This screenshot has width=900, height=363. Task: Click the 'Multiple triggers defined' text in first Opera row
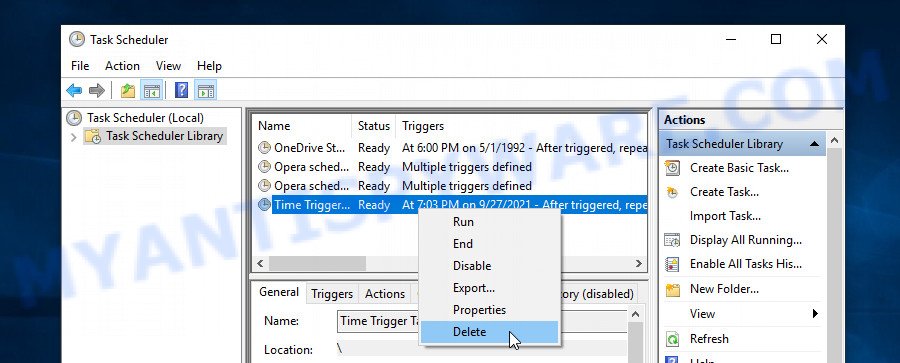tap(467, 167)
